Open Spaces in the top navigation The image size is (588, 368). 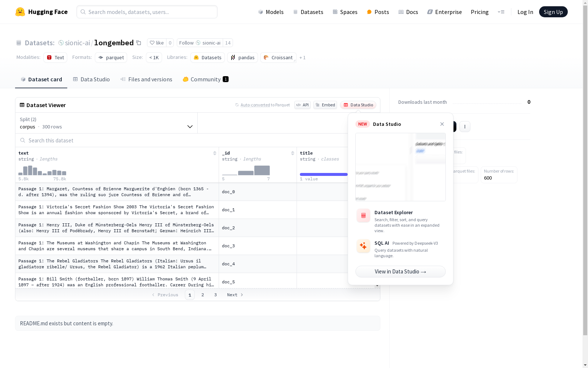[345, 12]
